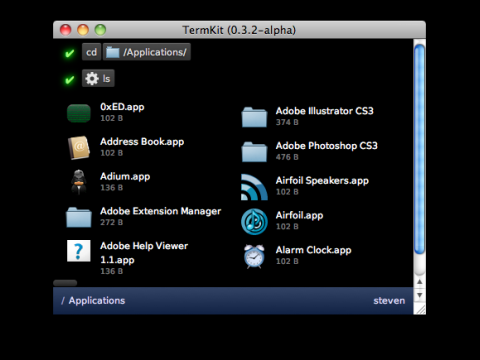This screenshot has width=480, height=360.
Task: Click the Adobe Extension Manager folder icon
Action: (79, 217)
